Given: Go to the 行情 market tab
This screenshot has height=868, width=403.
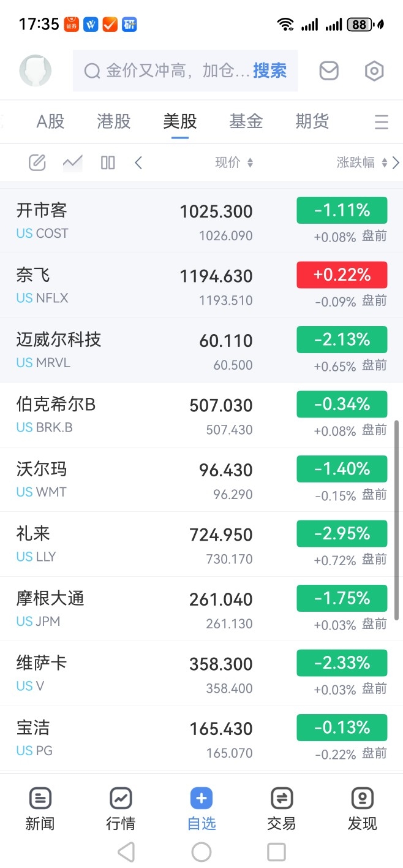Looking at the screenshot, I should 121,809.
